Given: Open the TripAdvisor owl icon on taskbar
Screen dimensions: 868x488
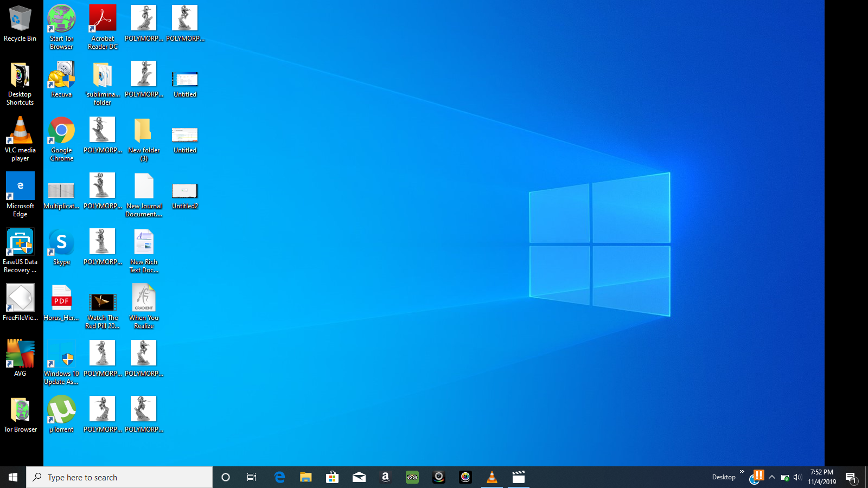Looking at the screenshot, I should 412,477.
